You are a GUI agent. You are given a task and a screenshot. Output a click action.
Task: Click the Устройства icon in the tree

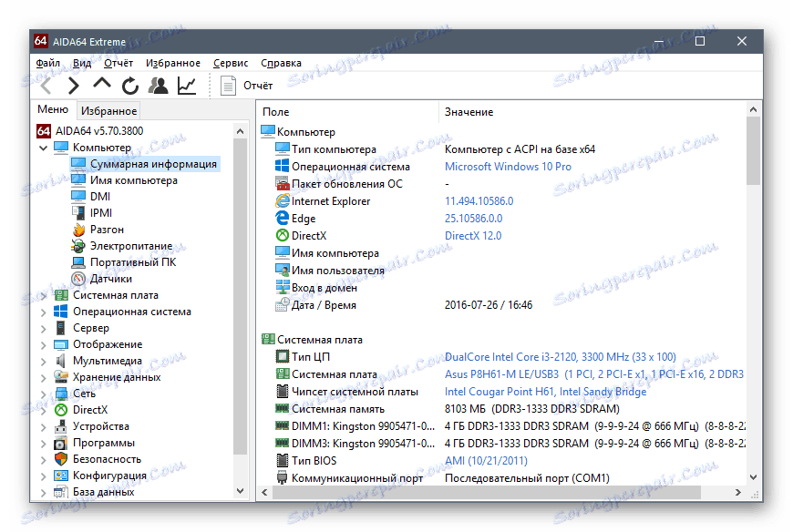(x=61, y=426)
